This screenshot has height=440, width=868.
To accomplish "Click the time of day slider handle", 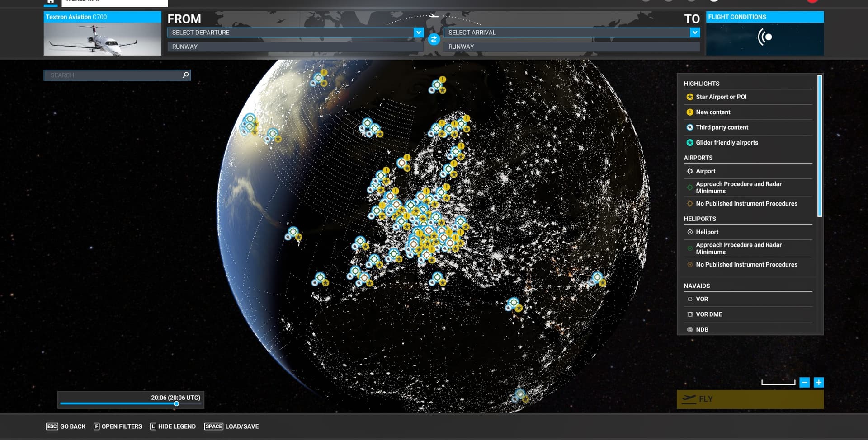I will pos(176,404).
